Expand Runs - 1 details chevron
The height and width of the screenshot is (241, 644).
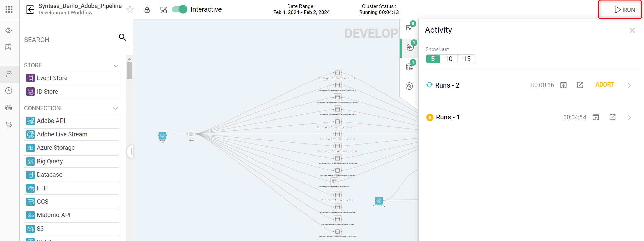tap(629, 118)
